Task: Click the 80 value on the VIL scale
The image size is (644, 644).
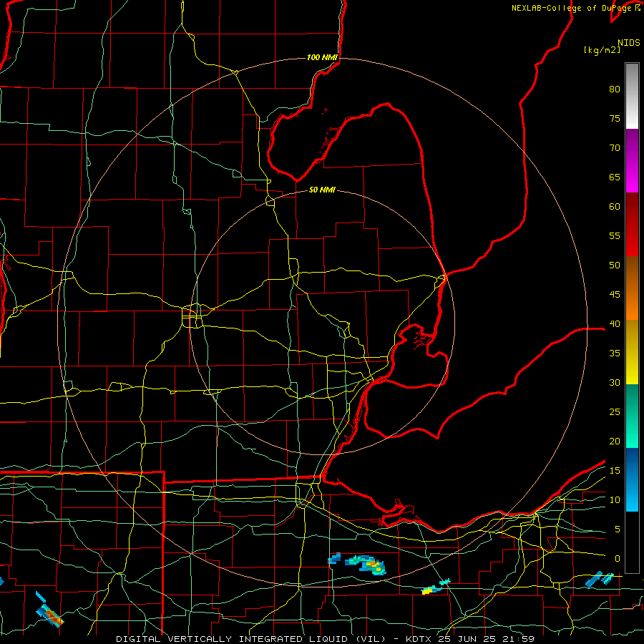Action: [615, 89]
